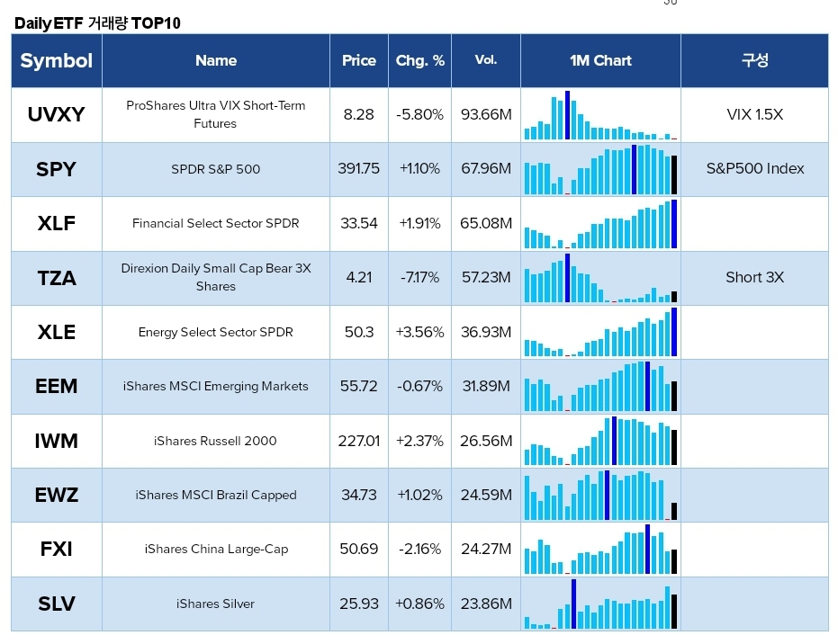Click the Name column header
This screenshot has height=644, width=838.
point(216,60)
